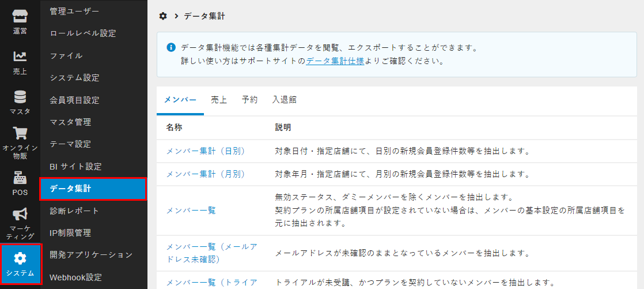The height and width of the screenshot is (289, 644).
Task: Click the メンバー一覧 link
Action: tap(191, 211)
